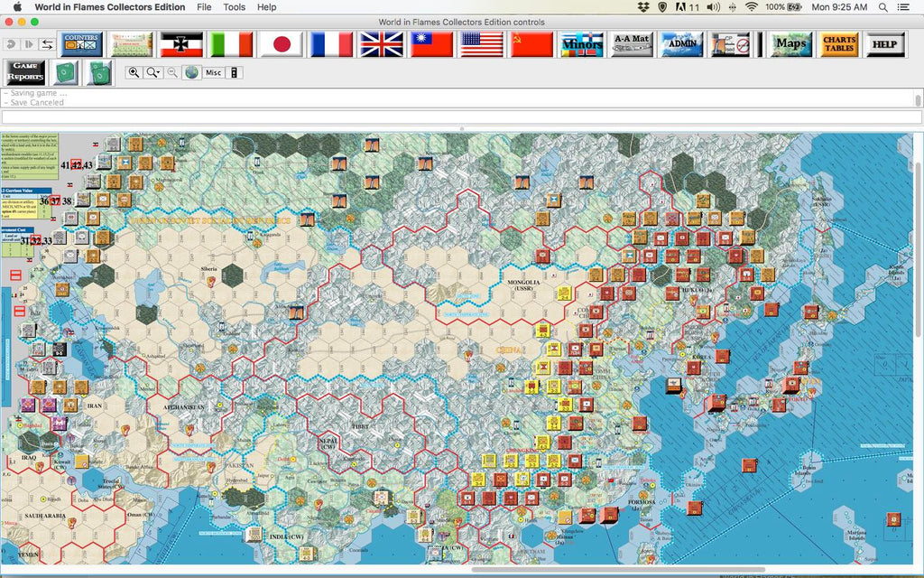Screen dimensions: 924x578
Task: Show the overview globe map
Action: [x=191, y=72]
